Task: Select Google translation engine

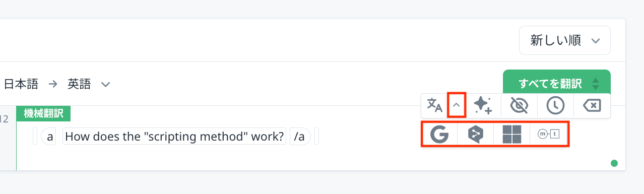Action: pyautogui.click(x=439, y=135)
